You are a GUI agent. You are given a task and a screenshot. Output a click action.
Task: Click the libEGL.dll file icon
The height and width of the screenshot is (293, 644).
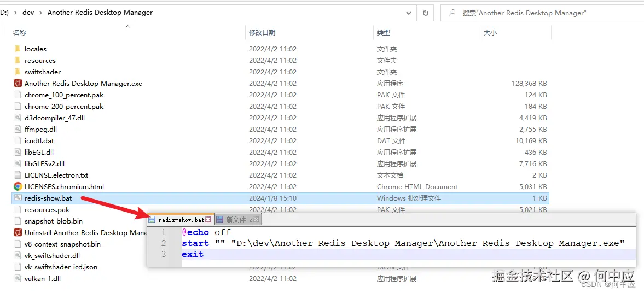(x=18, y=153)
